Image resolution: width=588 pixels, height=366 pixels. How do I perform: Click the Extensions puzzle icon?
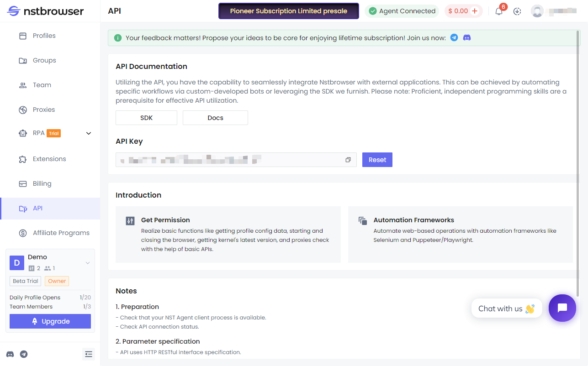point(23,159)
